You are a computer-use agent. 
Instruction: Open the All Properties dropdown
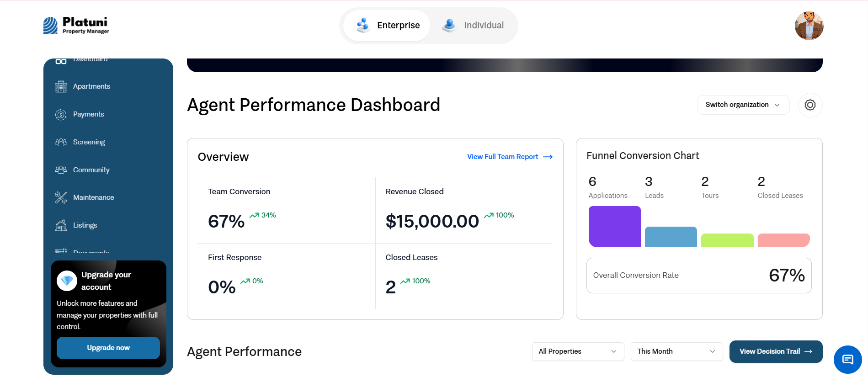click(578, 351)
